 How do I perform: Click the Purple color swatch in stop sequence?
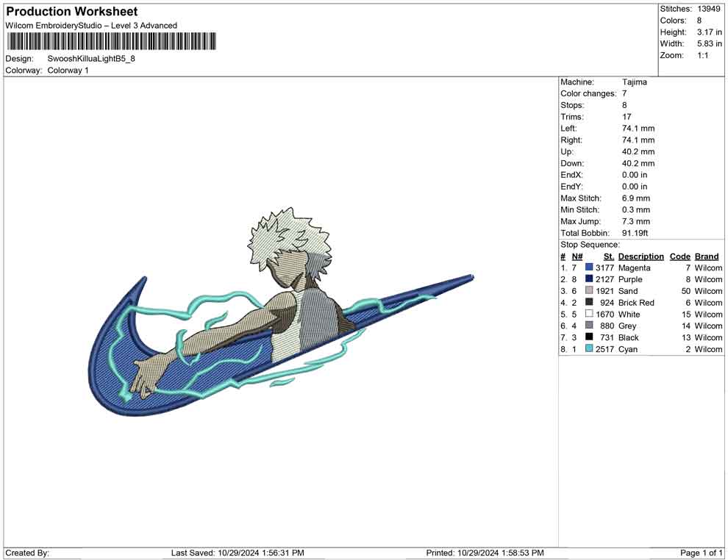coord(589,279)
